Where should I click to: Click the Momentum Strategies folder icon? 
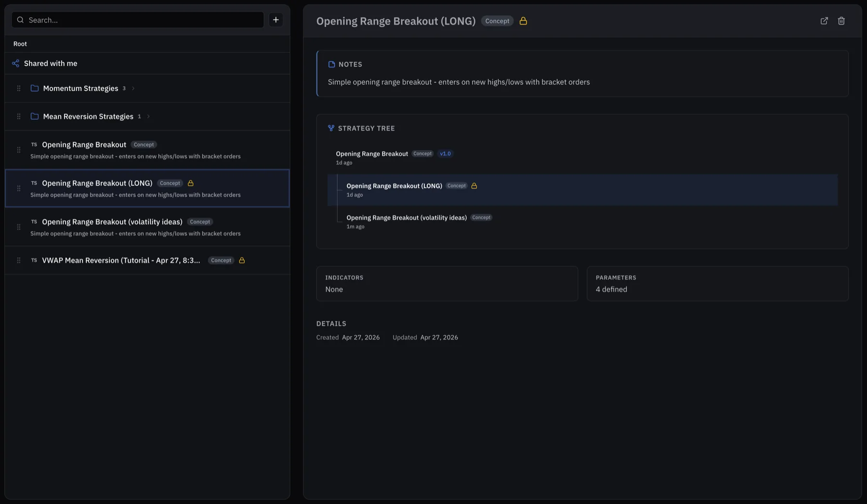(35, 88)
